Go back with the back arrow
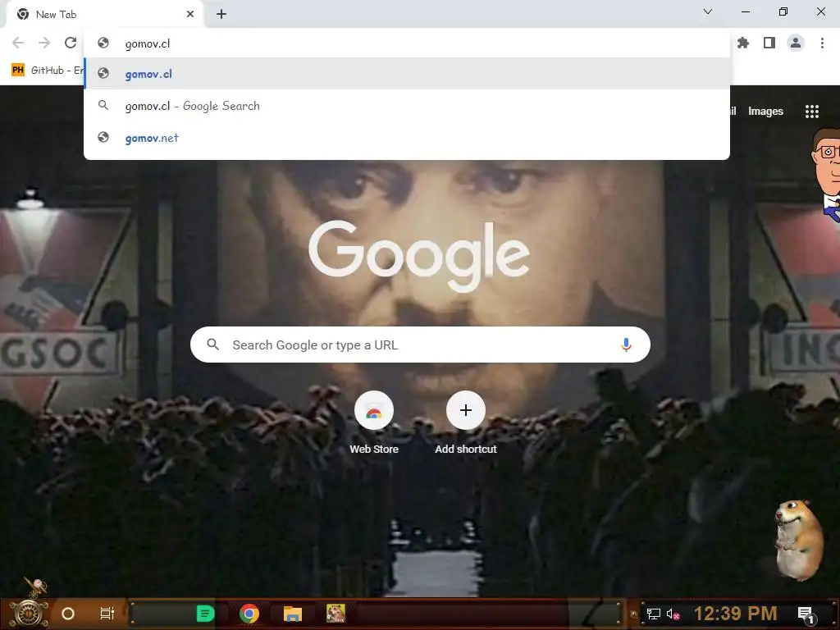Image resolution: width=840 pixels, height=630 pixels. [18, 43]
